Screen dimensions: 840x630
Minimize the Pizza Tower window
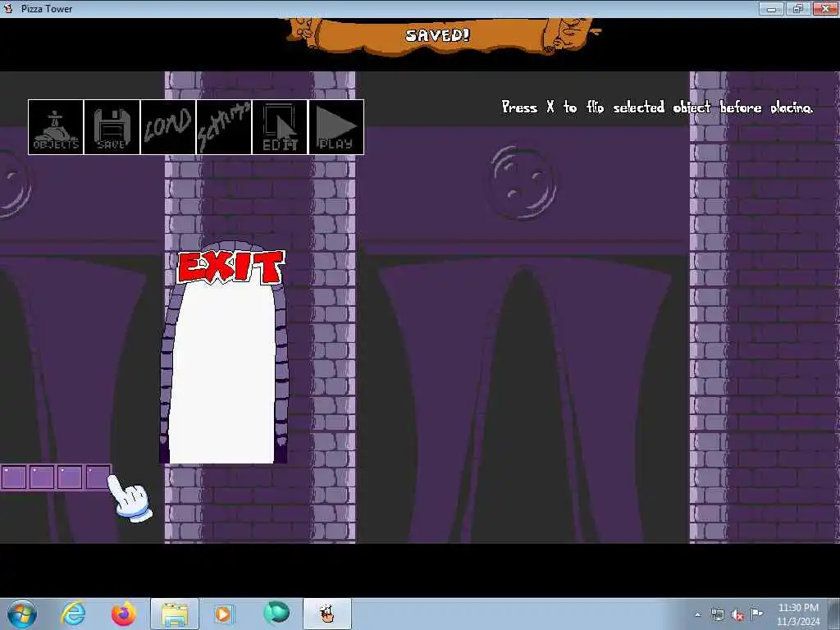coord(771,8)
